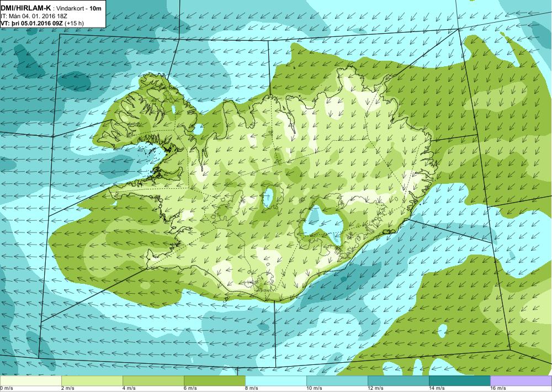Click the medium green 4–6 m/s legend swatch
The width and height of the screenshot is (552, 392).
coord(153,381)
